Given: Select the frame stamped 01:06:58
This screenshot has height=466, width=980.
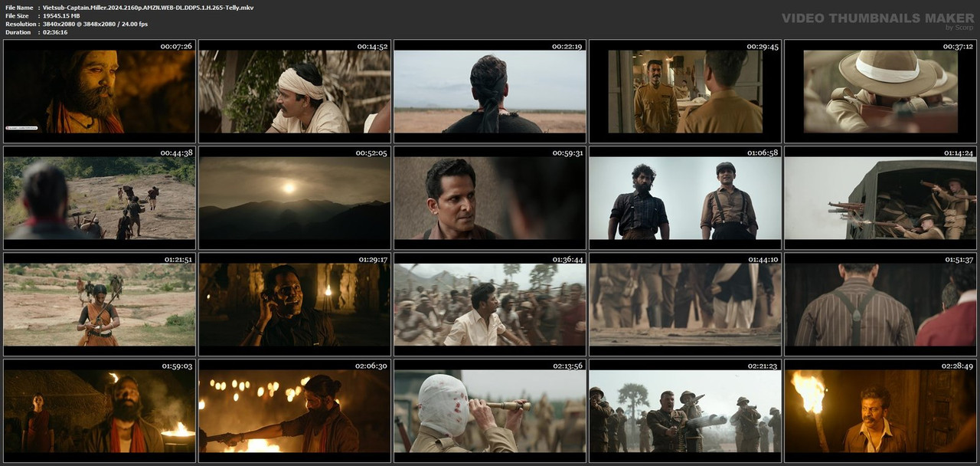Looking at the screenshot, I should point(685,198).
